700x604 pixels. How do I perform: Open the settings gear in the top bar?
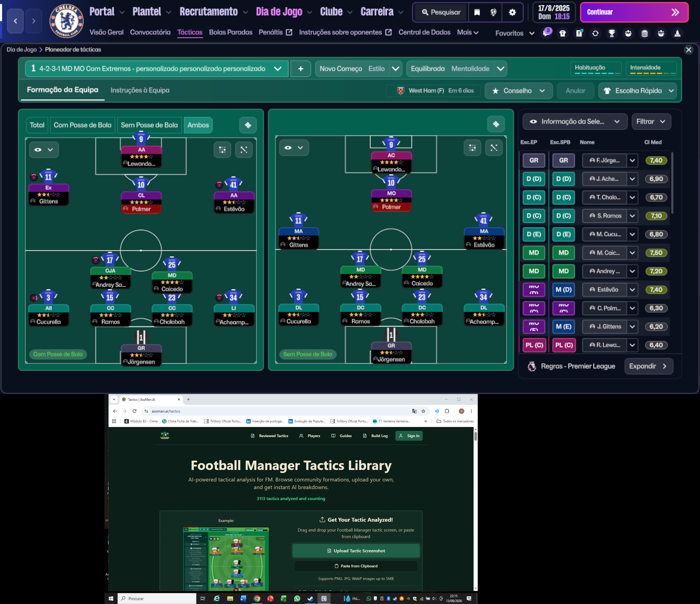pos(512,13)
